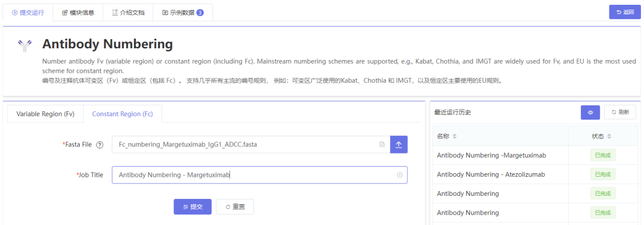
Task: Open the 模块信息 tab
Action: point(78,12)
